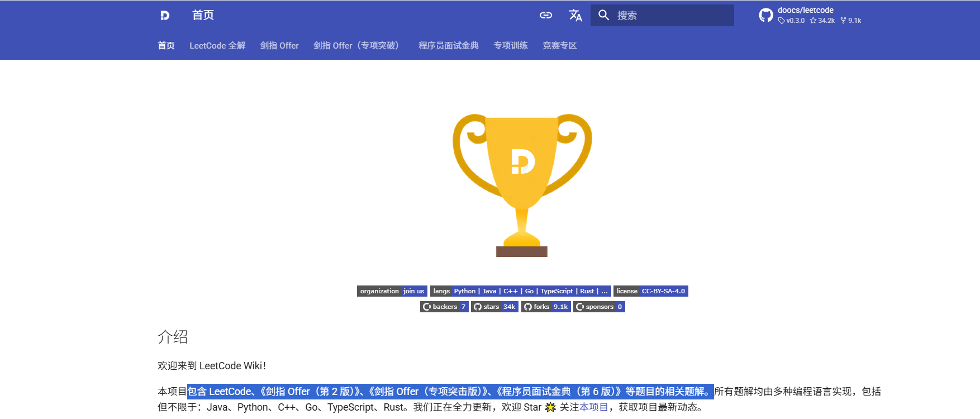Click the golden trophy image
The width and height of the screenshot is (980, 419).
pos(522,185)
